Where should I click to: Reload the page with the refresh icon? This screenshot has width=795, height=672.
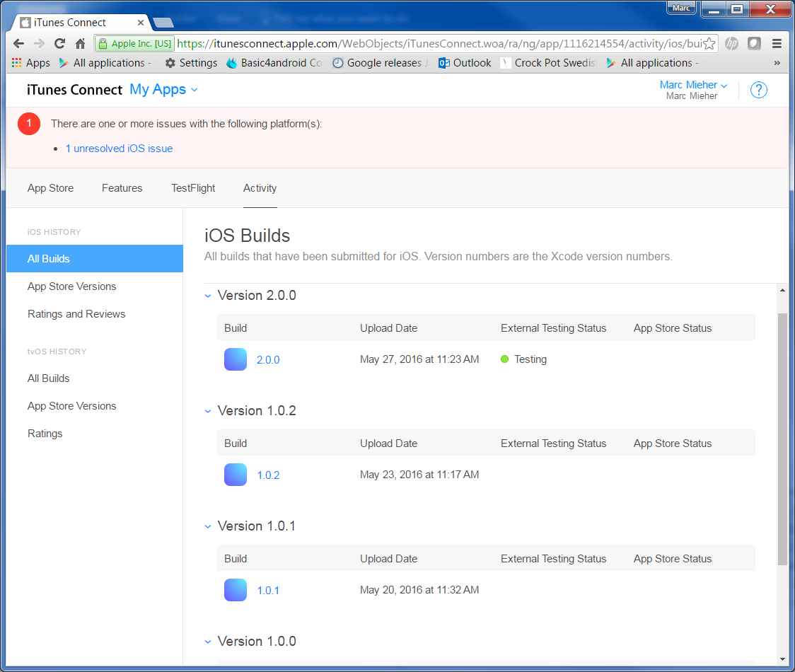point(60,44)
